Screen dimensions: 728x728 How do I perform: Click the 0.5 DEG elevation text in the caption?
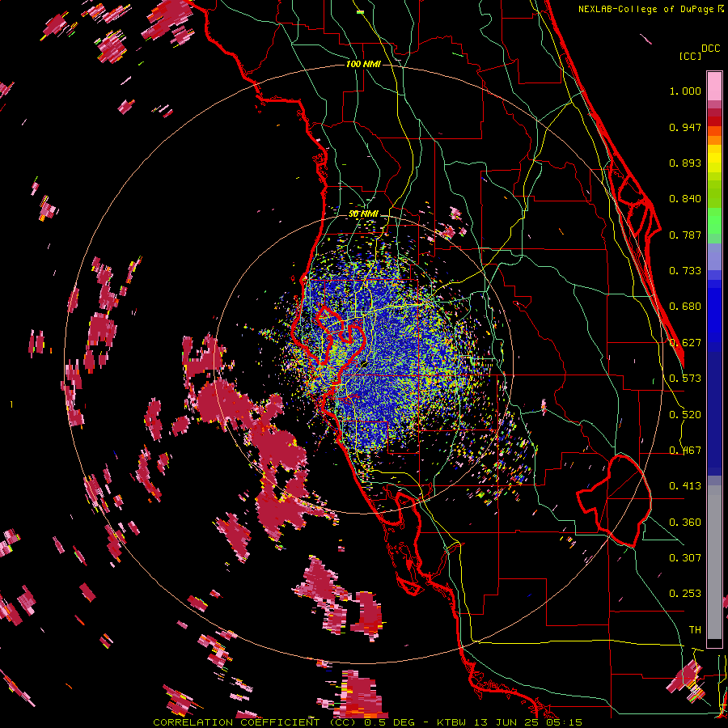(389, 722)
